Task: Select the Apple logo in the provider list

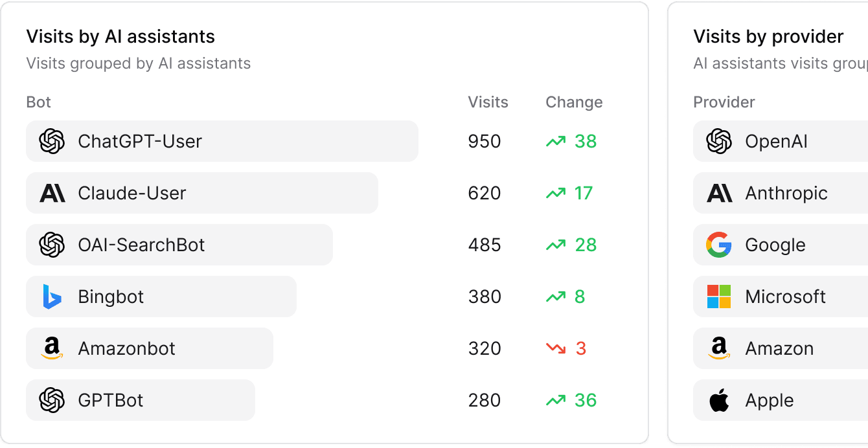Action: [719, 400]
